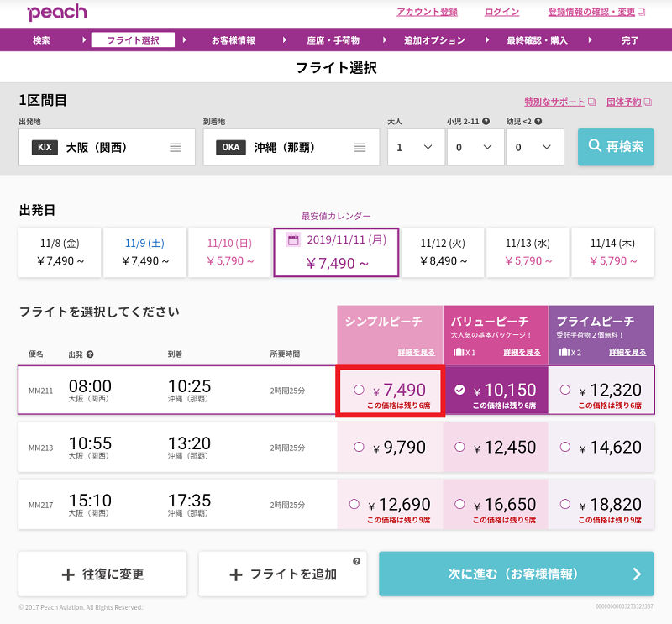
Task: Go to the 検索 step
Action: (x=41, y=40)
